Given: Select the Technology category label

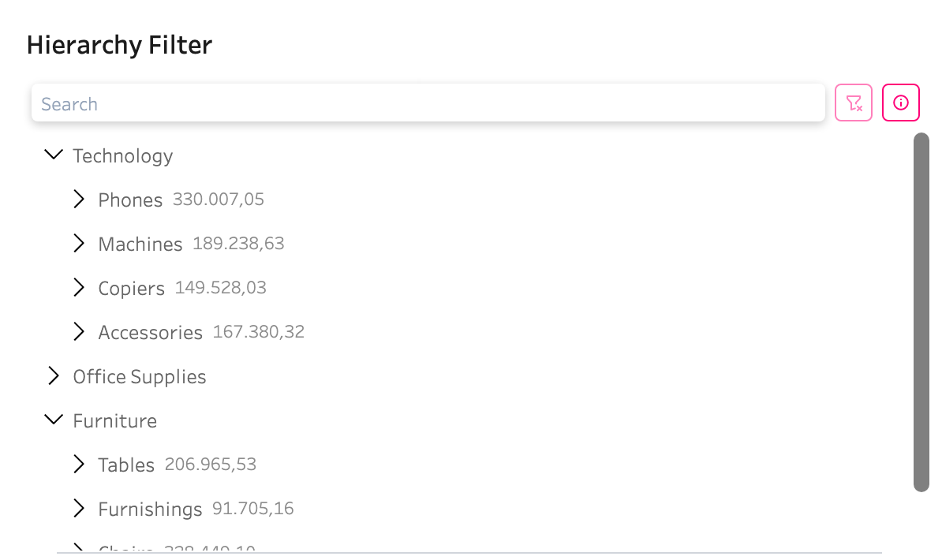Looking at the screenshot, I should tap(123, 156).
